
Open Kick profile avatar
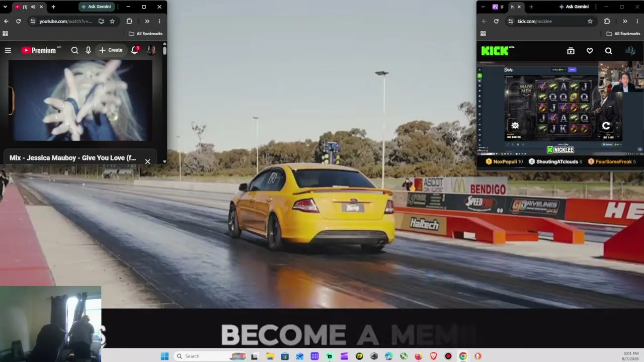click(x=630, y=51)
